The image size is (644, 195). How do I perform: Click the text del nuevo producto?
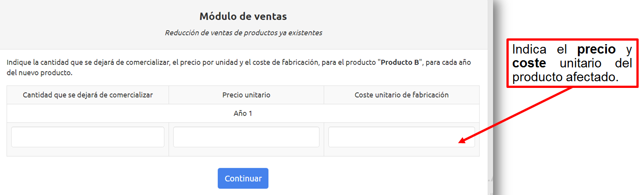[x=39, y=73]
